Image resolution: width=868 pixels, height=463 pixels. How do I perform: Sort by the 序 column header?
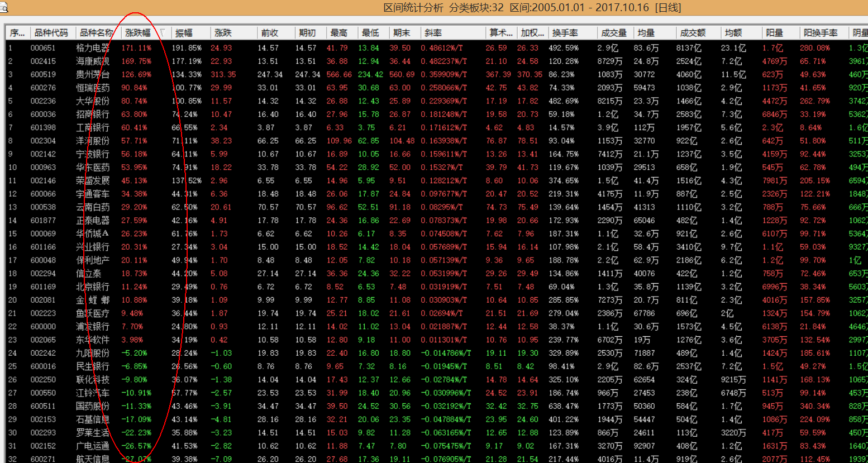tap(17, 33)
